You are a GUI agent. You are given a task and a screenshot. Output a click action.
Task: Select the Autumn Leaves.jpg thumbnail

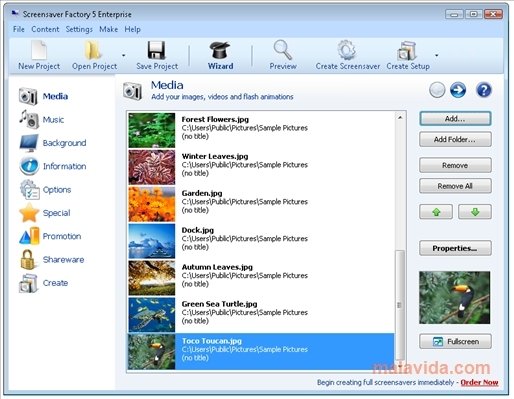click(152, 278)
